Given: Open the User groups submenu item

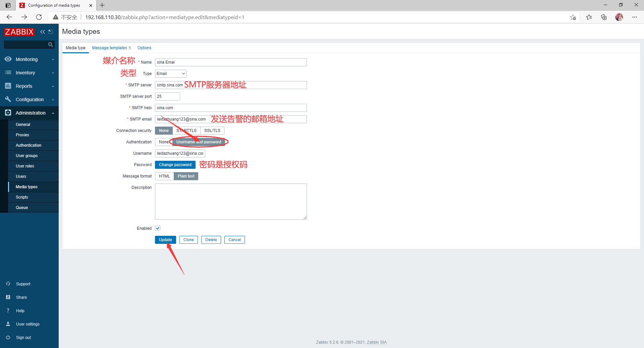Looking at the screenshot, I should tap(33, 156).
